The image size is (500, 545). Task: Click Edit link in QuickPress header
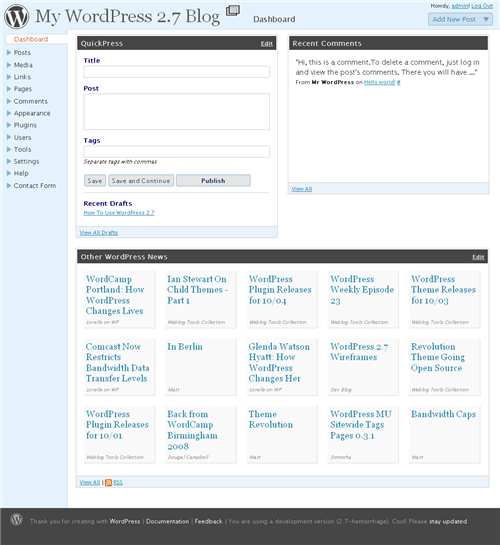coord(267,44)
